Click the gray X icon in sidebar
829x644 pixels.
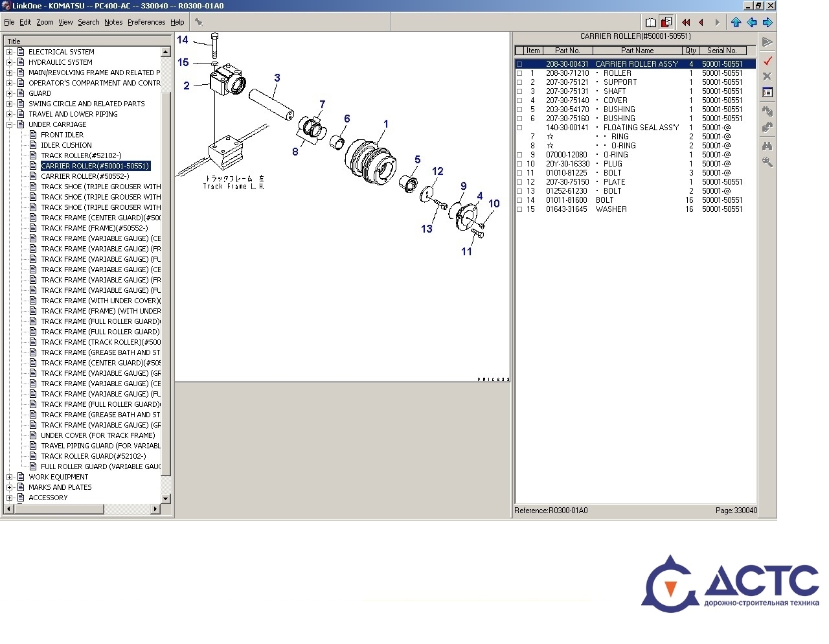pyautogui.click(x=767, y=76)
